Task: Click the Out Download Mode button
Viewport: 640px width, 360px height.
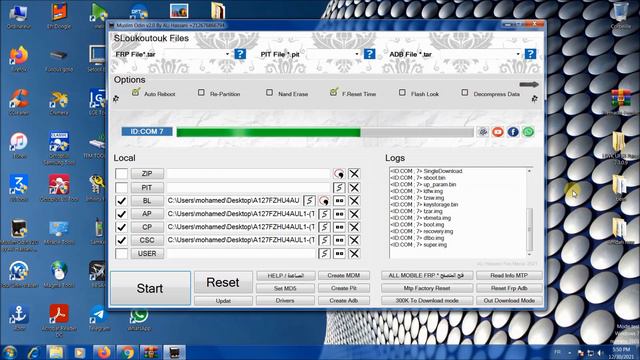Action: (509, 300)
